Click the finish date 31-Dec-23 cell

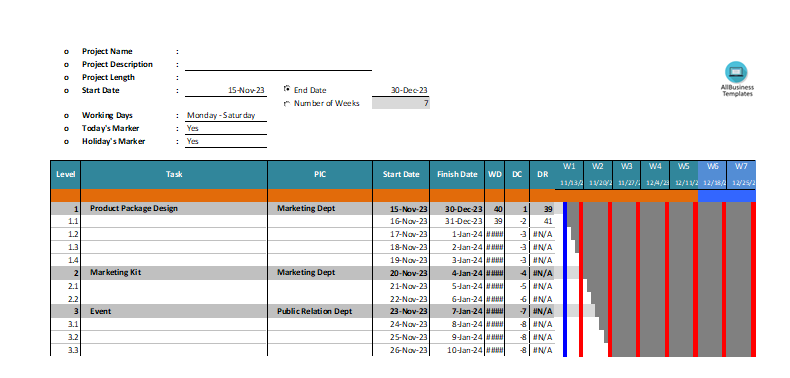(457, 221)
